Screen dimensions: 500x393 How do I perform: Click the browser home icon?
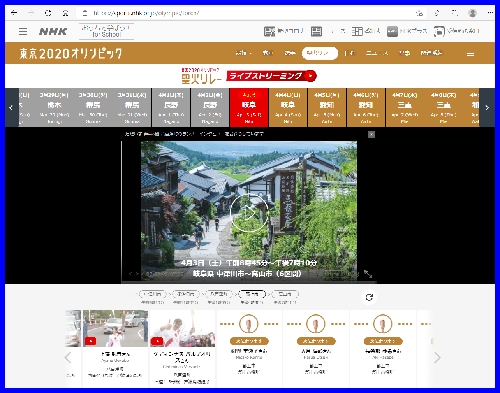tap(65, 13)
